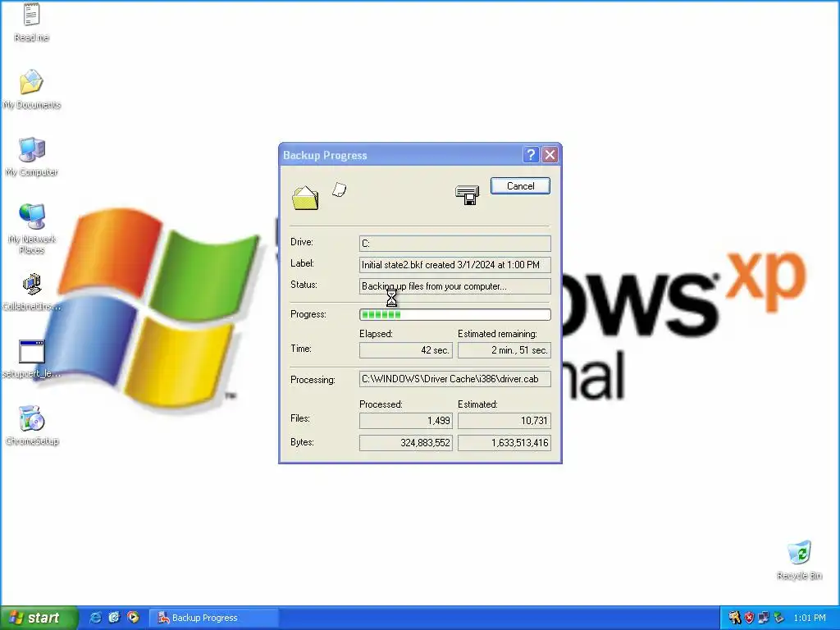Click the help question mark button
Viewport: 840px width, 630px height.
pyautogui.click(x=531, y=155)
